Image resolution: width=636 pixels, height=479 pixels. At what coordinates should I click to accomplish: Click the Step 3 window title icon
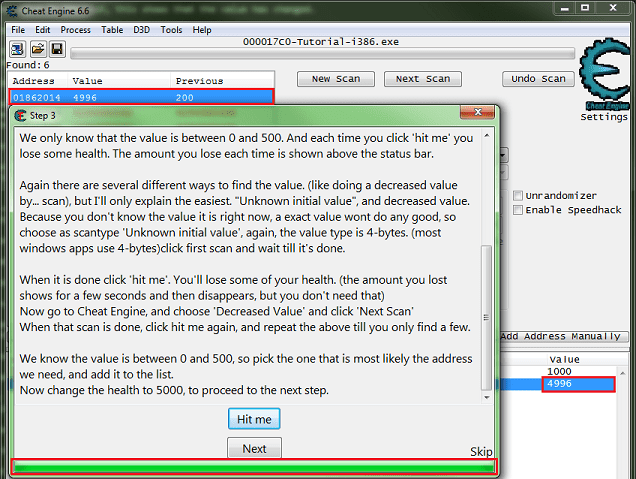pos(20,116)
